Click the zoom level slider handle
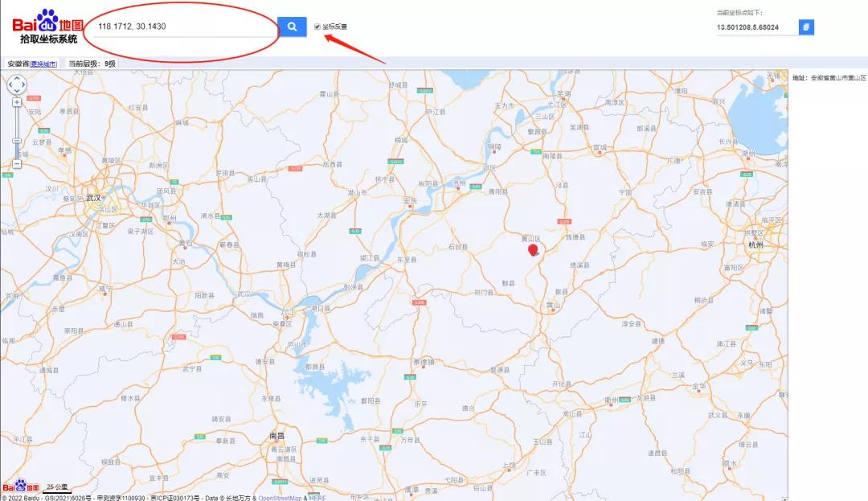 17,142
